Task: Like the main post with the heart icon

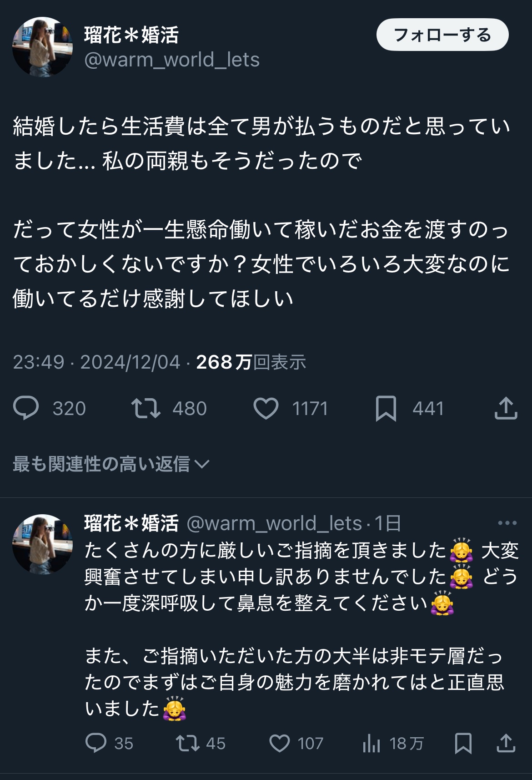Action: pos(266,408)
